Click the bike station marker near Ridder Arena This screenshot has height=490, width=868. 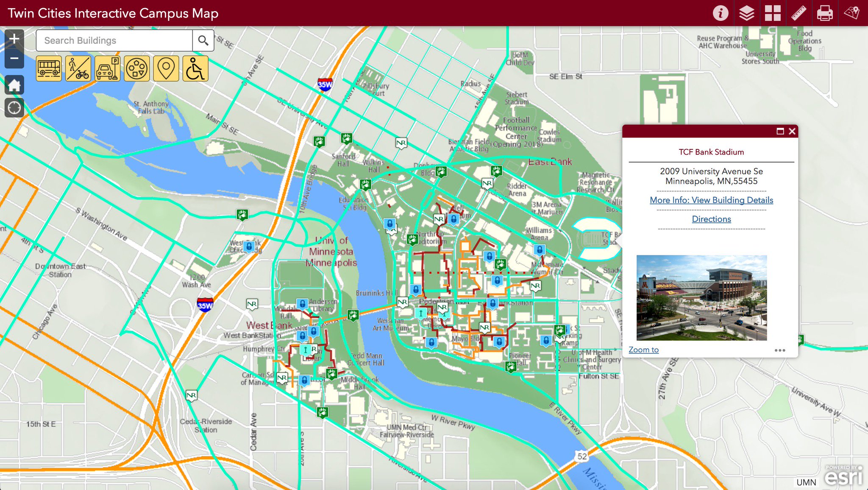(496, 171)
